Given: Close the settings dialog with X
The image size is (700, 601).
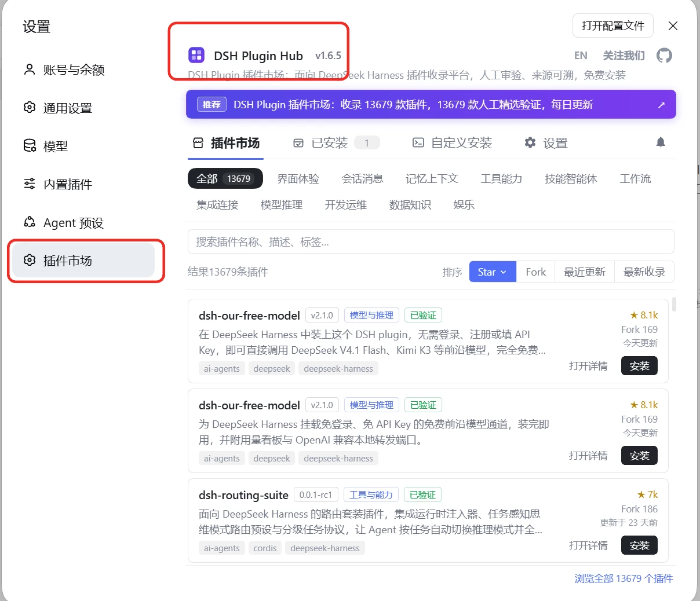Looking at the screenshot, I should coord(673,25).
